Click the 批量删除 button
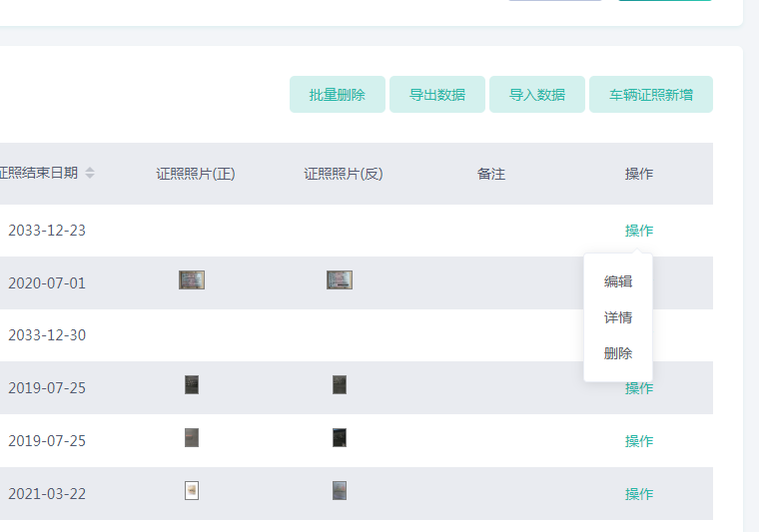The width and height of the screenshot is (759, 532). point(337,95)
